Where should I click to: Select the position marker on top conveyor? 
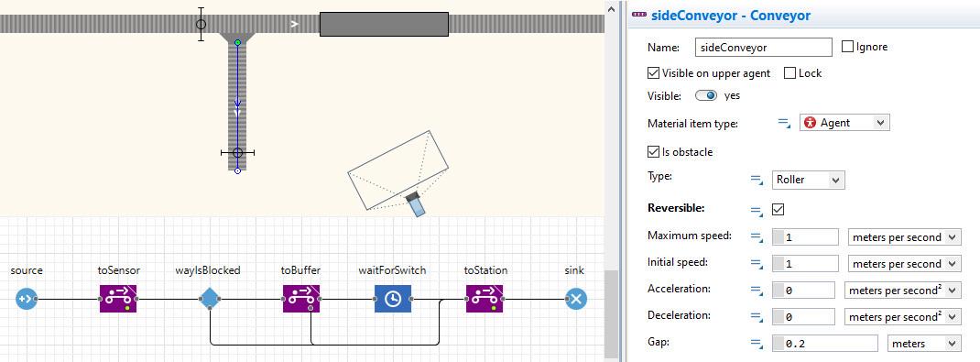[201, 25]
